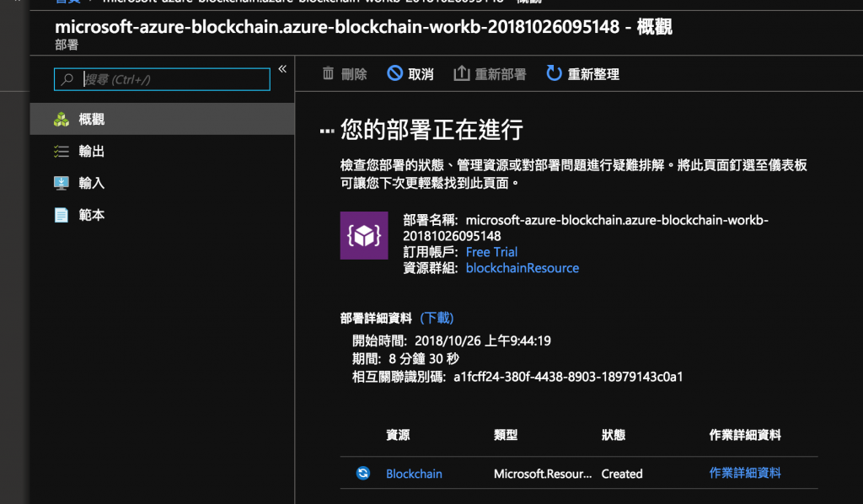The image size is (863, 504).
Task: Click the 重新整理 refresh arrow icon
Action: click(554, 73)
